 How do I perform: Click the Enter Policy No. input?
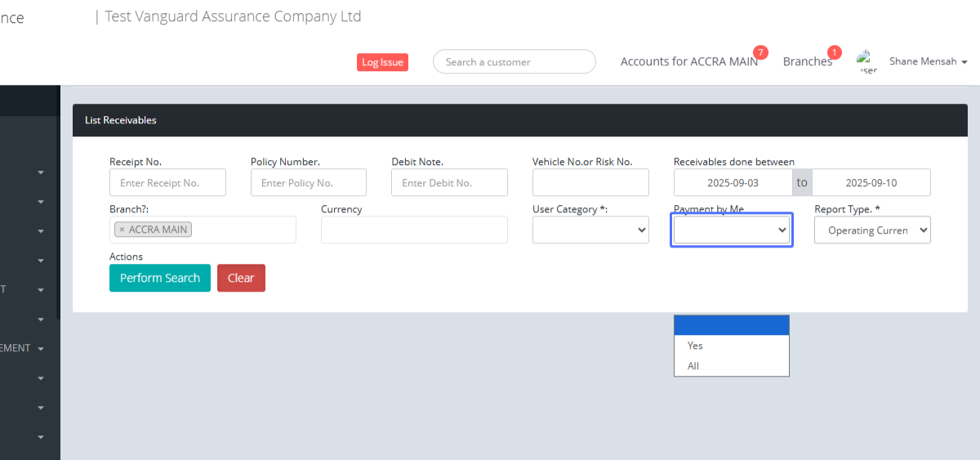(x=308, y=183)
